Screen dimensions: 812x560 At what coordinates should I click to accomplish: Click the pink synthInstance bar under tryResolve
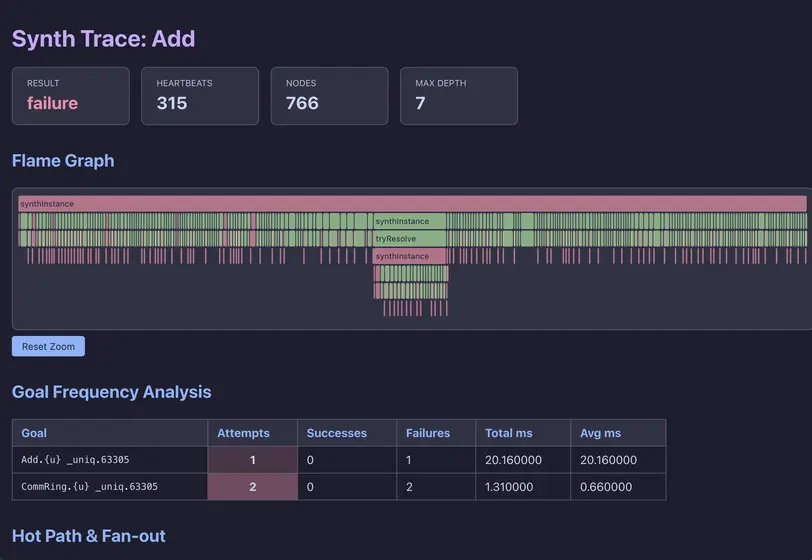coord(410,256)
